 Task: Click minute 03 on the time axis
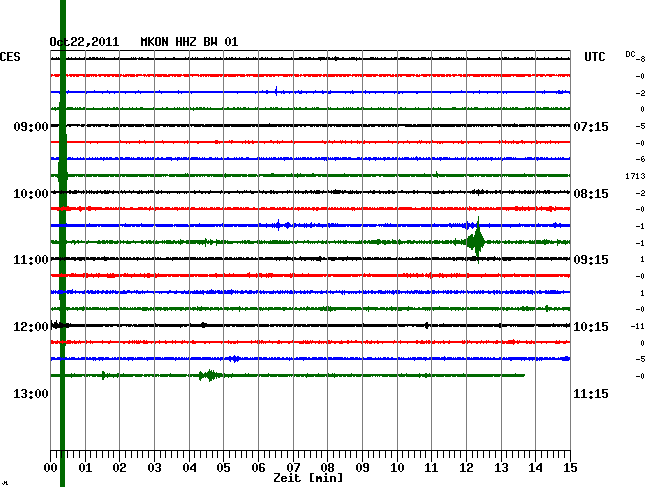[155, 468]
